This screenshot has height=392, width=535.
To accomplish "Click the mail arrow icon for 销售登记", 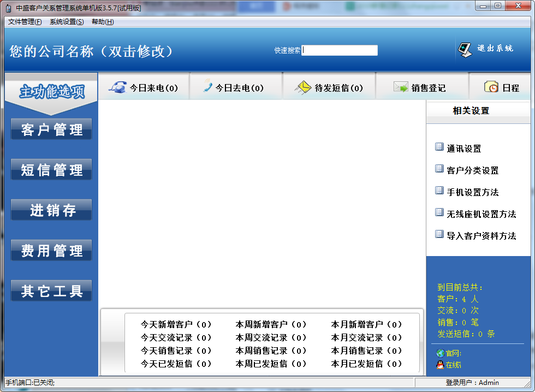I will tap(401, 87).
